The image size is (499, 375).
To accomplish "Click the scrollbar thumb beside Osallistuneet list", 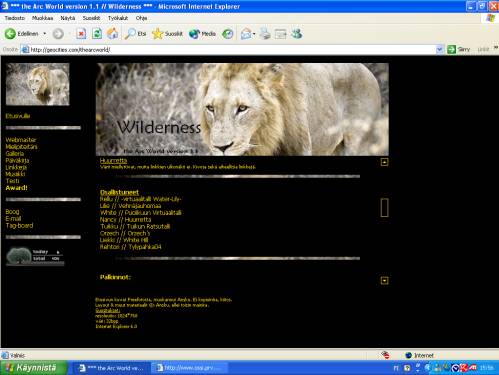I will click(x=384, y=208).
